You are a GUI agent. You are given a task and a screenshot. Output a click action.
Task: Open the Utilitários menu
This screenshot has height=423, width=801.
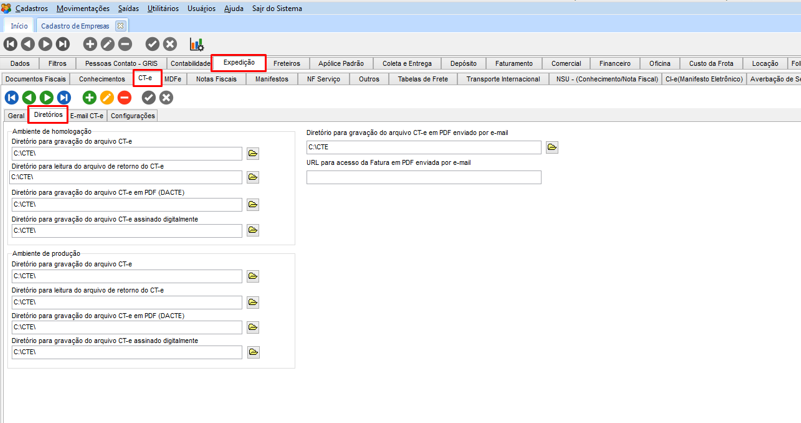pos(163,8)
